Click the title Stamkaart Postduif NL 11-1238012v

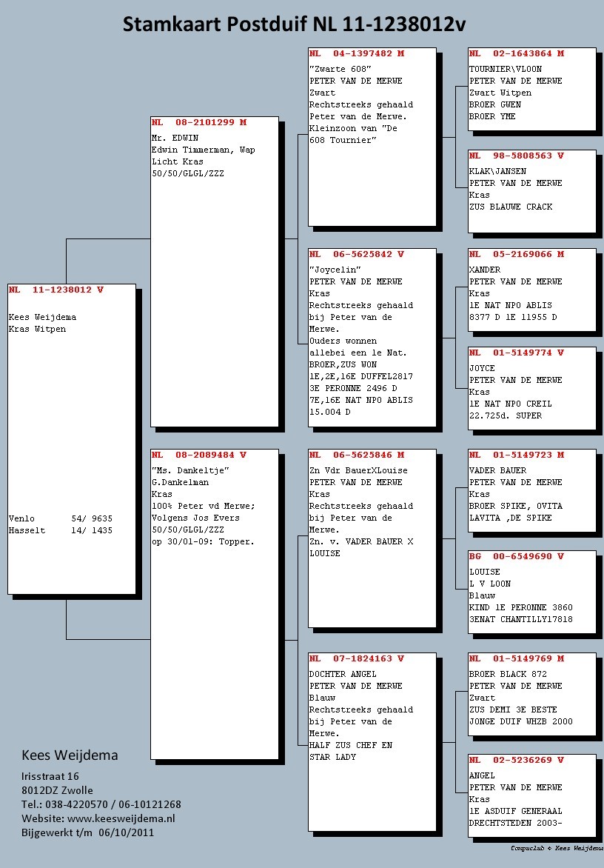pyautogui.click(x=294, y=24)
